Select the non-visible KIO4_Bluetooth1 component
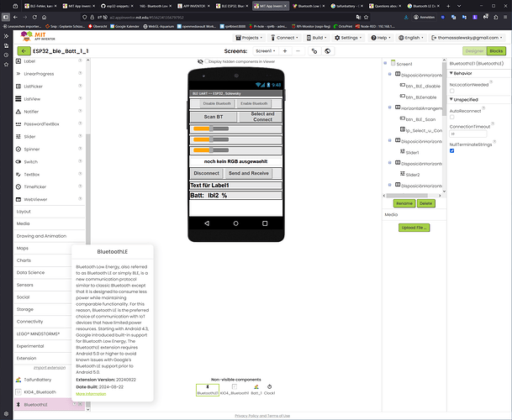 235,390
